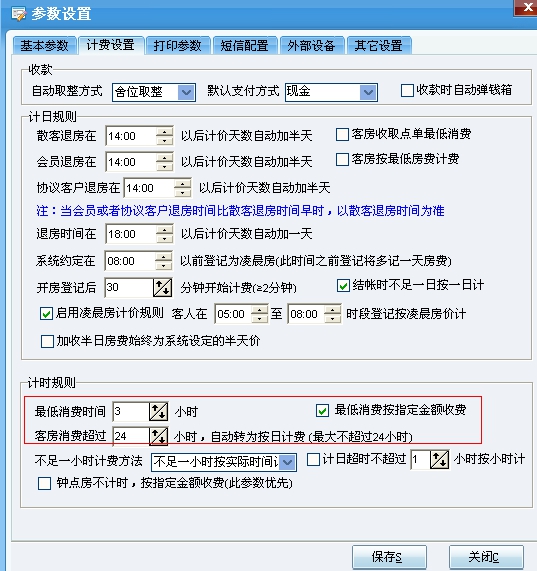
Task: Click the 关闭C button
Action: point(486,557)
